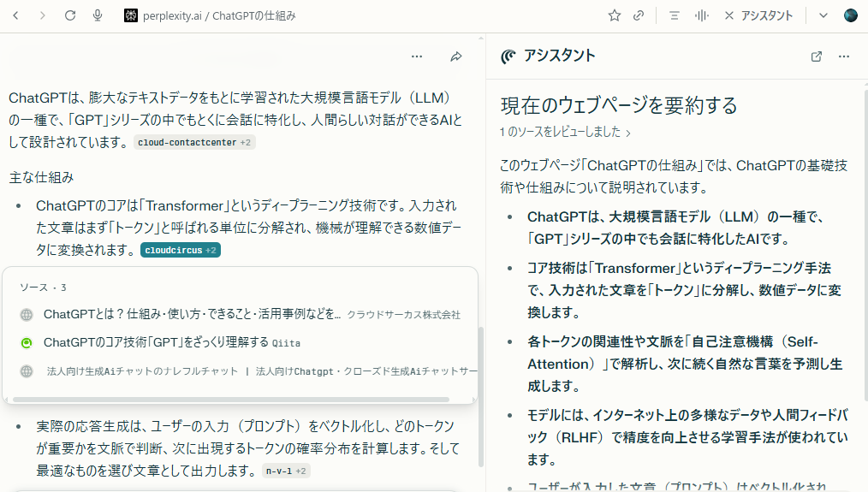Click the main content vertical scrollbar
The image size is (868, 492).
[x=480, y=397]
